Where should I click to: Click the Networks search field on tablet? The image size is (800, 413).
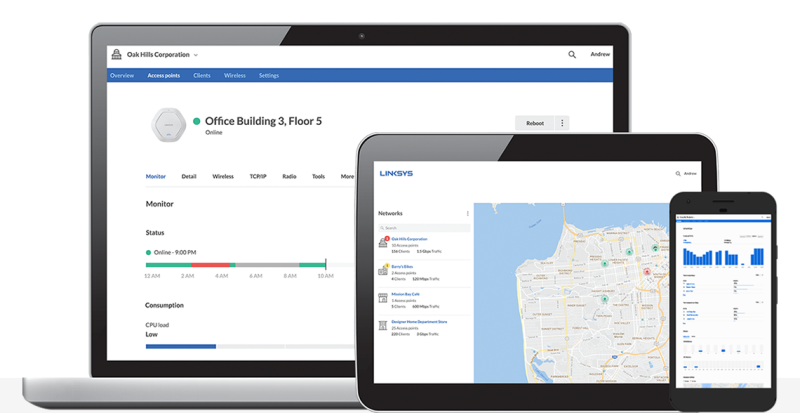coord(424,228)
